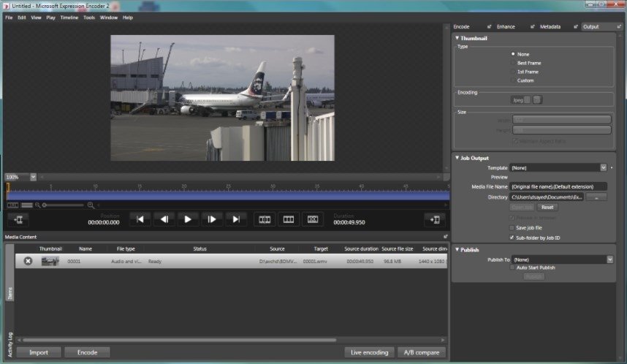Toggle Maintain Aspect Ratio checkbox
The height and width of the screenshot is (364, 627).
(515, 141)
